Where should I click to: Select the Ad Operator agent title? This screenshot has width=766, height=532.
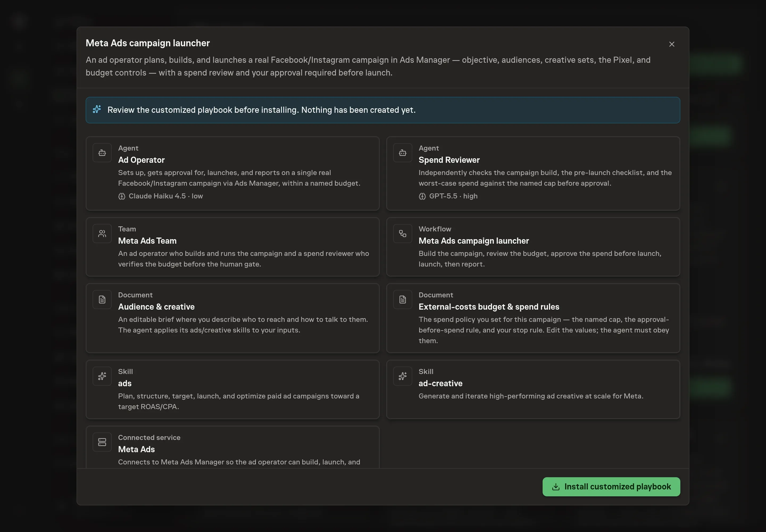(141, 160)
